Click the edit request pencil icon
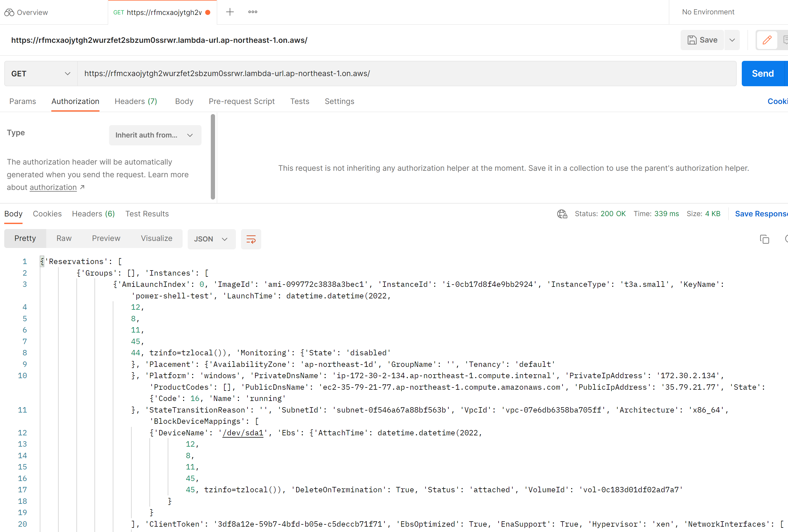Screen dimensions: 788x532 coord(767,40)
